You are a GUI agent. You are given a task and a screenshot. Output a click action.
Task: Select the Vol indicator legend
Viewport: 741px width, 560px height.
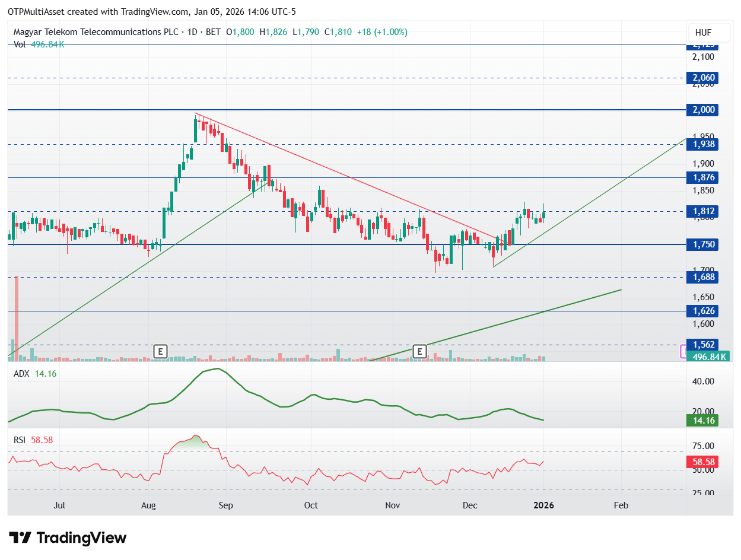[20, 44]
